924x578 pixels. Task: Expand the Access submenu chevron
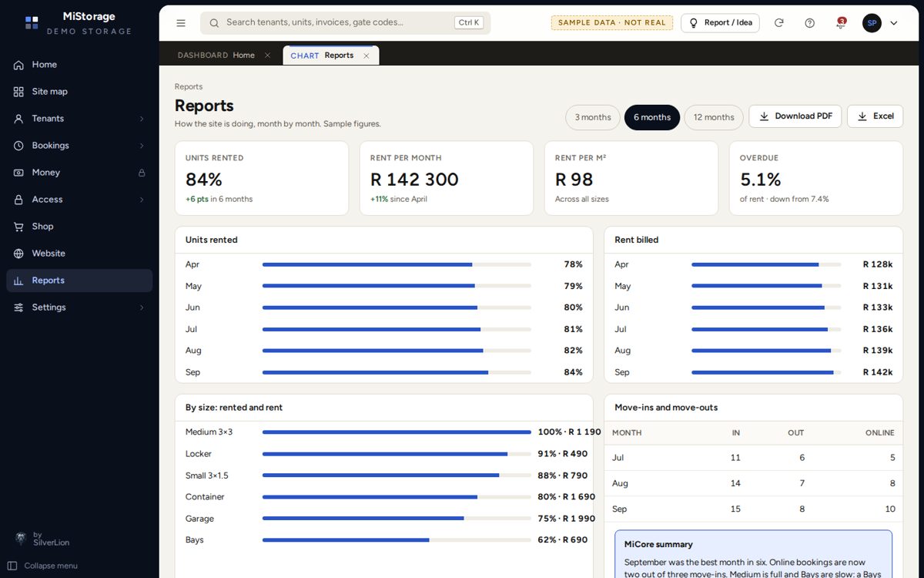point(142,200)
